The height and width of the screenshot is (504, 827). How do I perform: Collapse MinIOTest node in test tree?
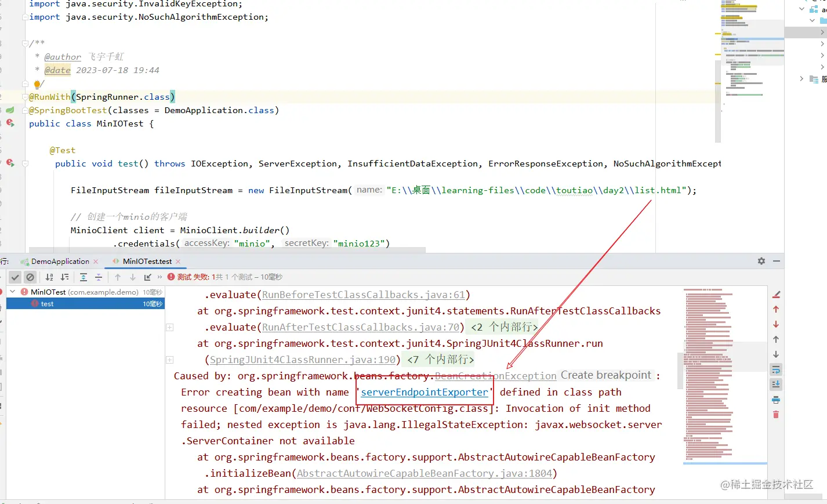coord(13,292)
